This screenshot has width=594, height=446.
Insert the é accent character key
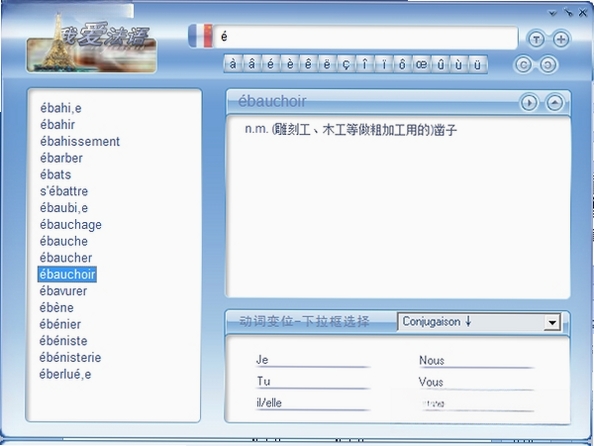click(x=270, y=64)
